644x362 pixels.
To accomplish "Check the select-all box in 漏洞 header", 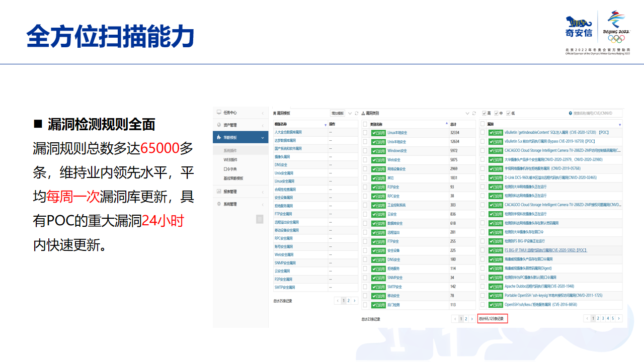I will pos(482,124).
